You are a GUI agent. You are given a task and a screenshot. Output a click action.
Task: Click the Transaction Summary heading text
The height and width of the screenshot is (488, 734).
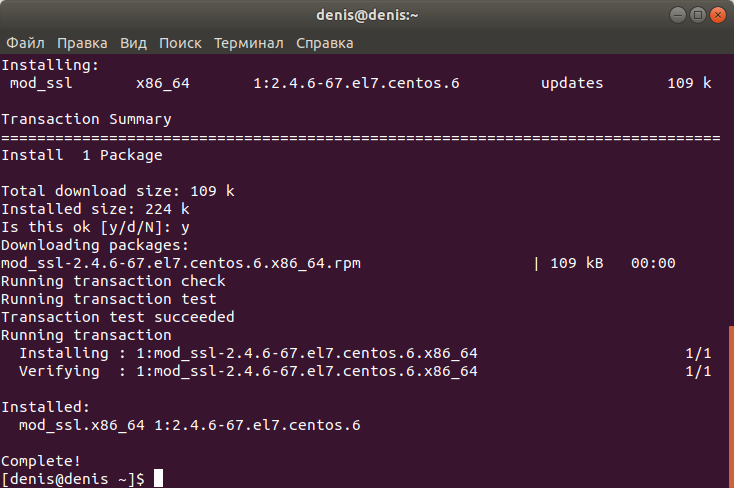click(86, 119)
